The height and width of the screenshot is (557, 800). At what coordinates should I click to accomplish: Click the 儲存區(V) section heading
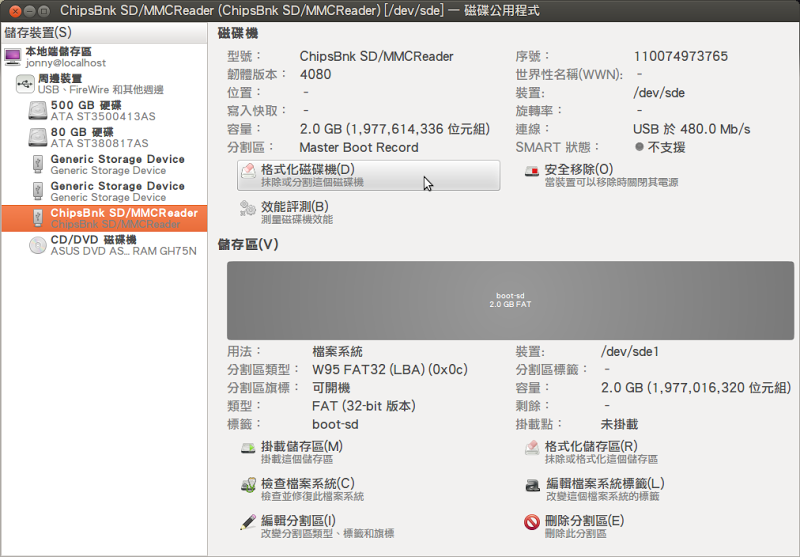248,244
